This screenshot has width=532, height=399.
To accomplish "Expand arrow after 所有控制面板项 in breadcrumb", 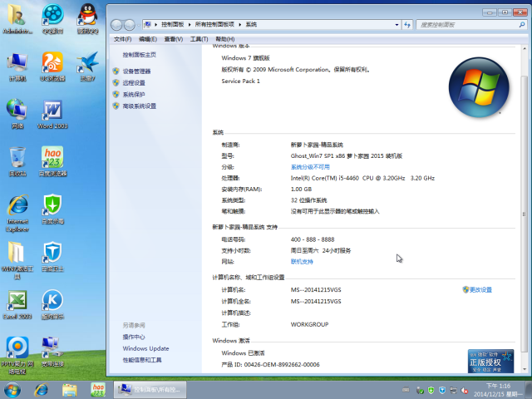I will pyautogui.click(x=240, y=24).
